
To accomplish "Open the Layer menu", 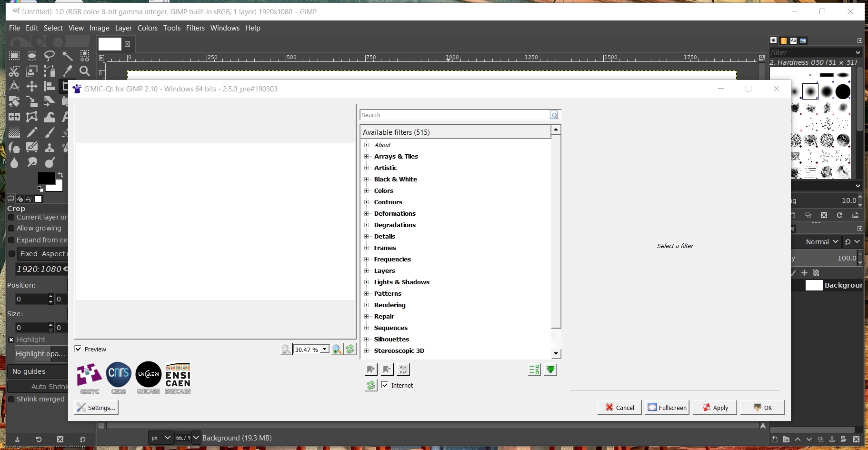I will pyautogui.click(x=123, y=28).
